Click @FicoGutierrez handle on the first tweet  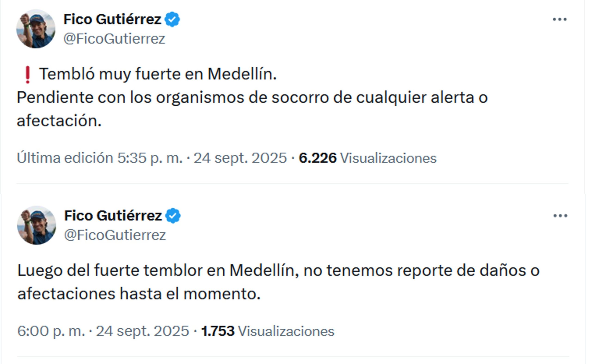coord(114,39)
